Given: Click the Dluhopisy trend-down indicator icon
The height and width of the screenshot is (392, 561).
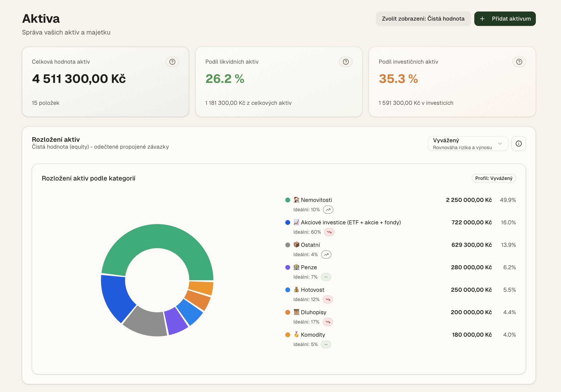Looking at the screenshot, I should coord(328,322).
